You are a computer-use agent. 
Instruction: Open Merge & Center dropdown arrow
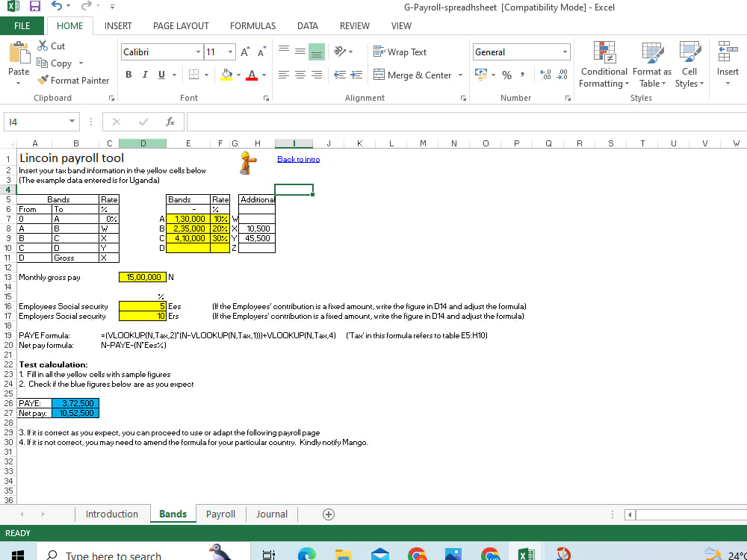click(460, 75)
